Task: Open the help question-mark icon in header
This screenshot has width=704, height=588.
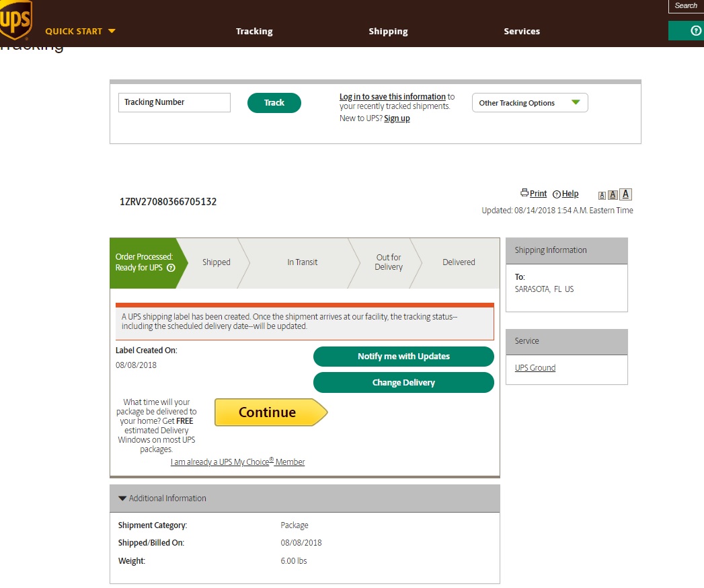Action: [x=695, y=30]
